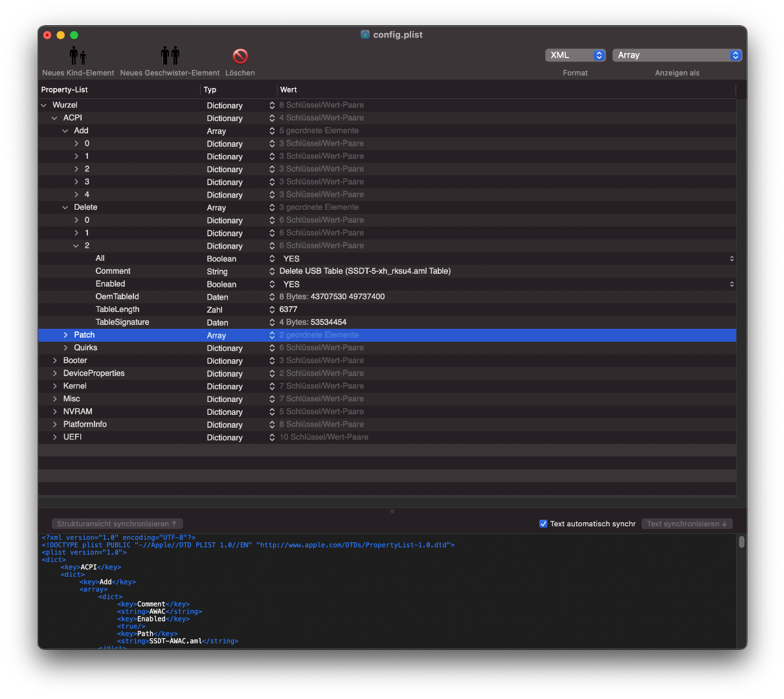Toggle Text automatisch synchr checkbox
784x699 pixels.
(x=543, y=524)
